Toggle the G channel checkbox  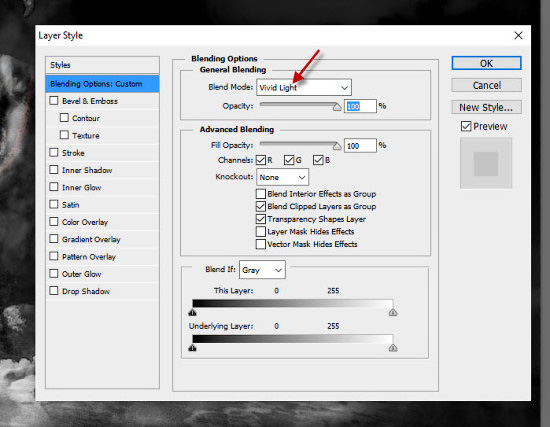[289, 160]
